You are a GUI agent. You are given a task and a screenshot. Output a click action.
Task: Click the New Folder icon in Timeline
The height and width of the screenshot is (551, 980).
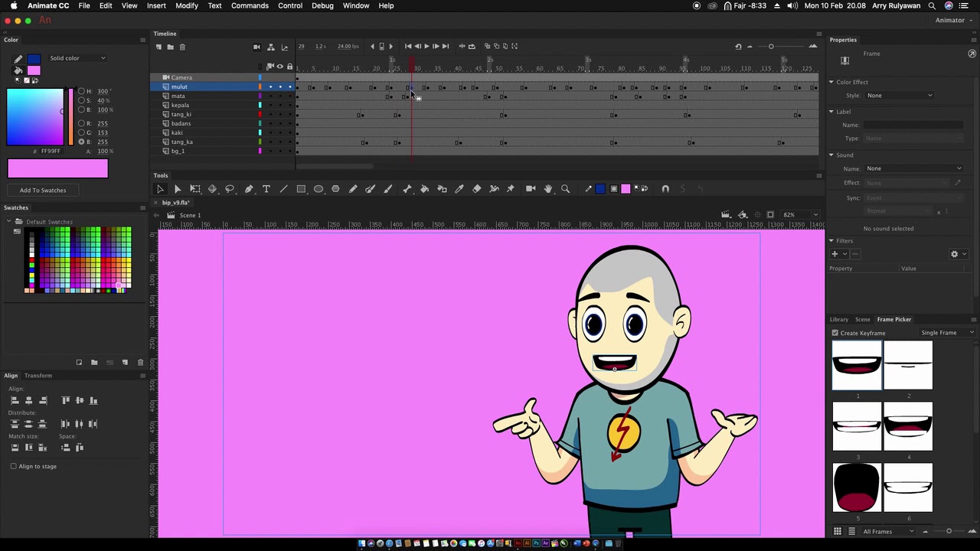(x=170, y=47)
